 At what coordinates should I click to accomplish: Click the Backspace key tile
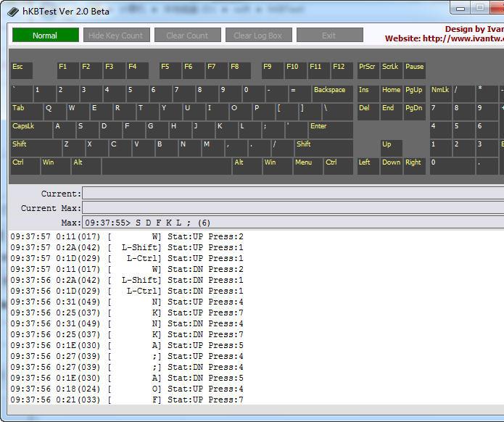[332, 94]
